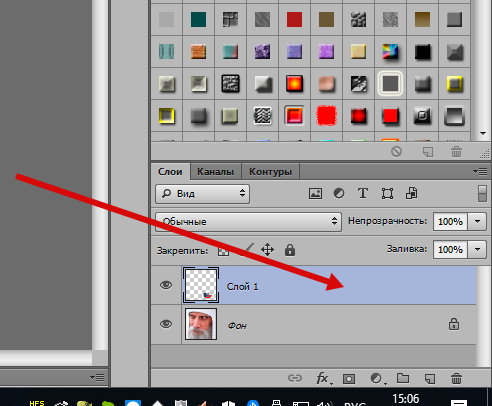Open the Вид filter type dropdown

click(202, 194)
